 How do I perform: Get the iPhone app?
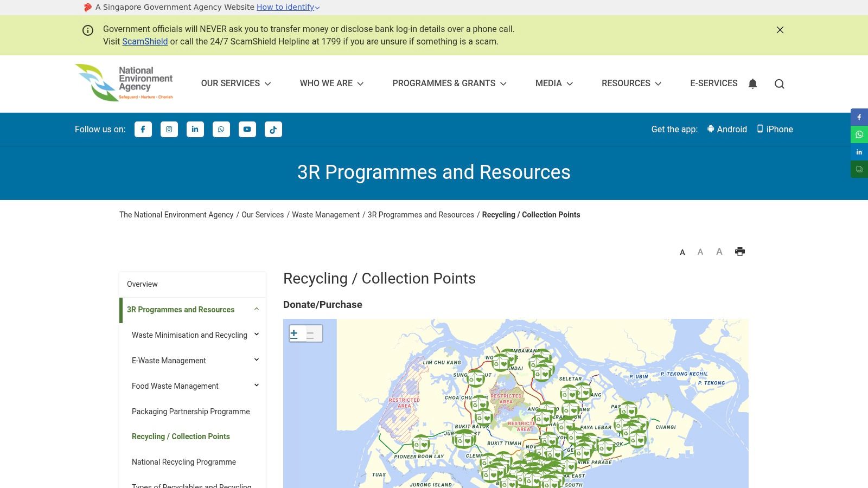(775, 129)
